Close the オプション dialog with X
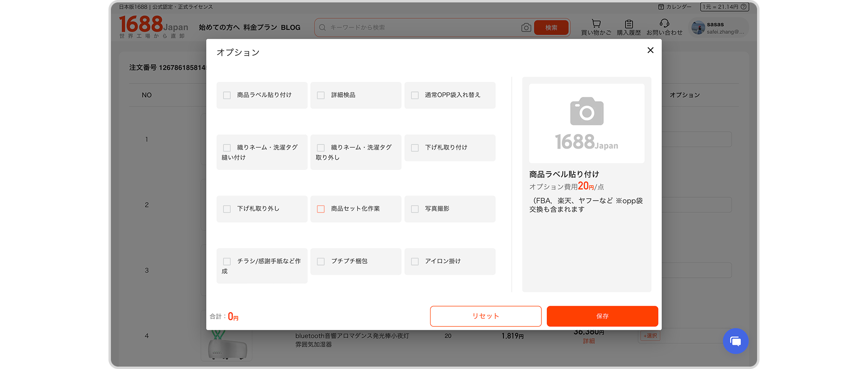Screen dimensions: 868x369 pos(650,50)
